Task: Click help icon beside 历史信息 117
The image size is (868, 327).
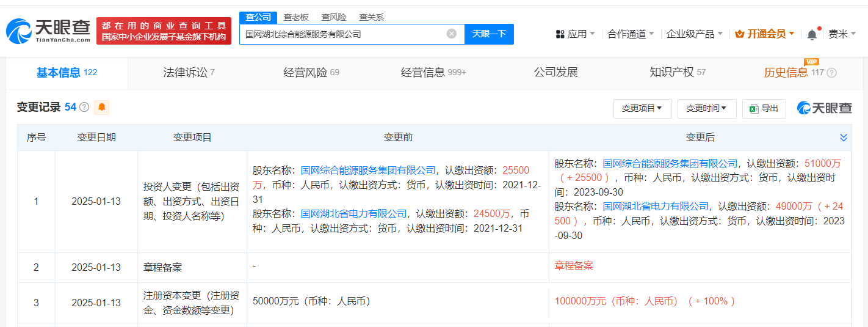Action: 831,73
